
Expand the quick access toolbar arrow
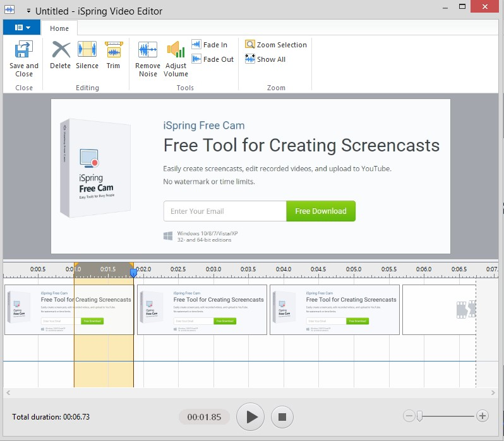pyautogui.click(x=28, y=11)
